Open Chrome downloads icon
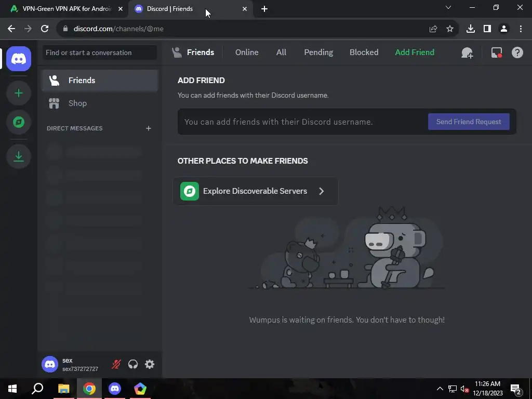 [470, 29]
